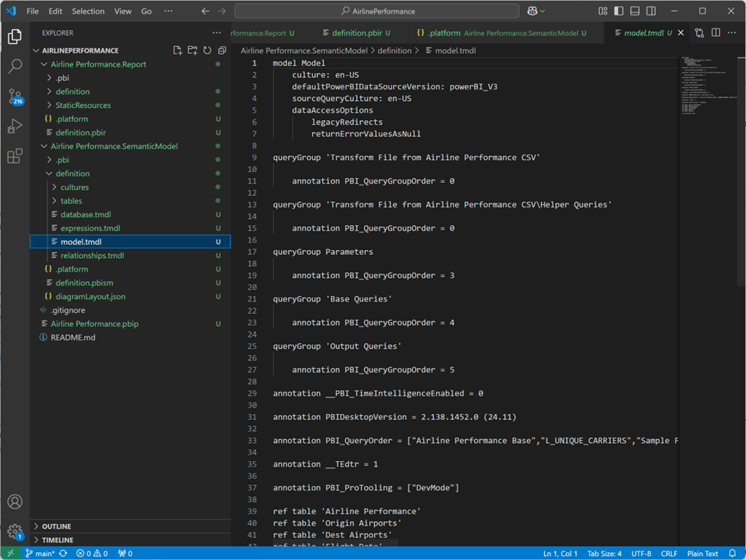Collapse all folders in Explorer
Image resolution: width=746 pixels, height=560 pixels.
coord(222,50)
